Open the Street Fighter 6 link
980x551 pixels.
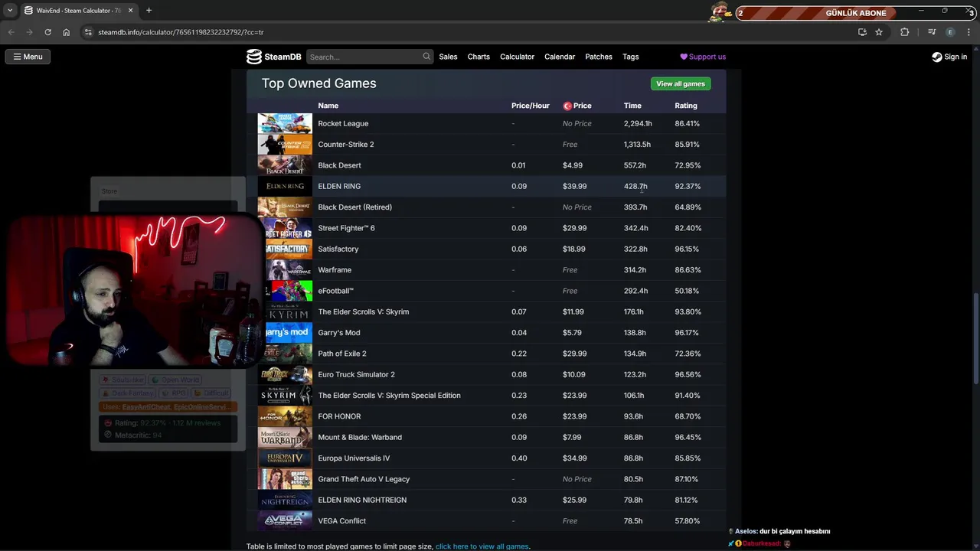[346, 228]
